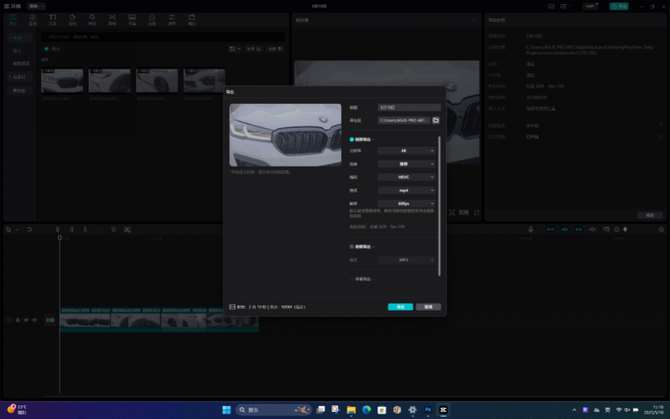
Task: Open the Media (媒体) tab icon
Action: (13, 19)
